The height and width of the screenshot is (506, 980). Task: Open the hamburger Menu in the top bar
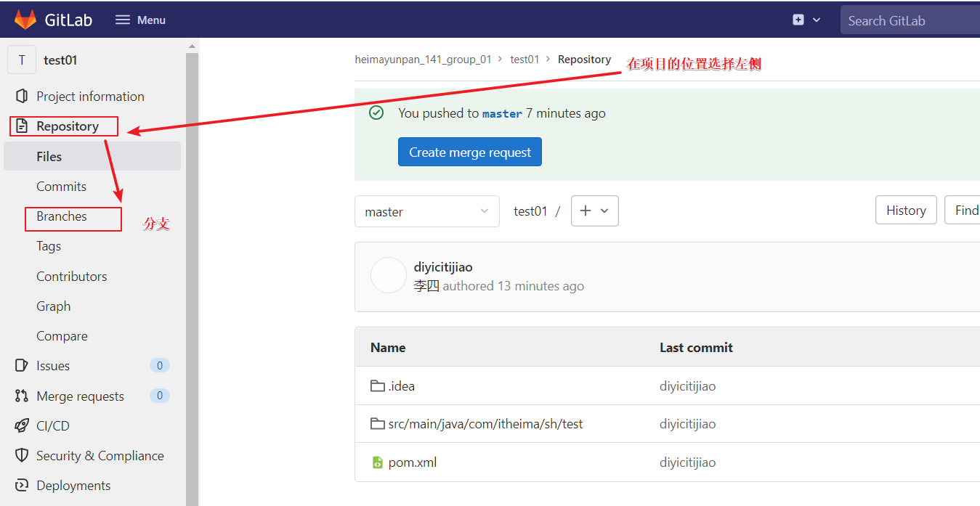pos(140,20)
